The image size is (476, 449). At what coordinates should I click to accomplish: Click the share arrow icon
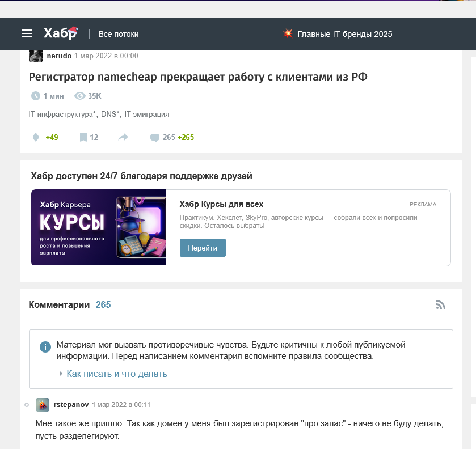123,137
